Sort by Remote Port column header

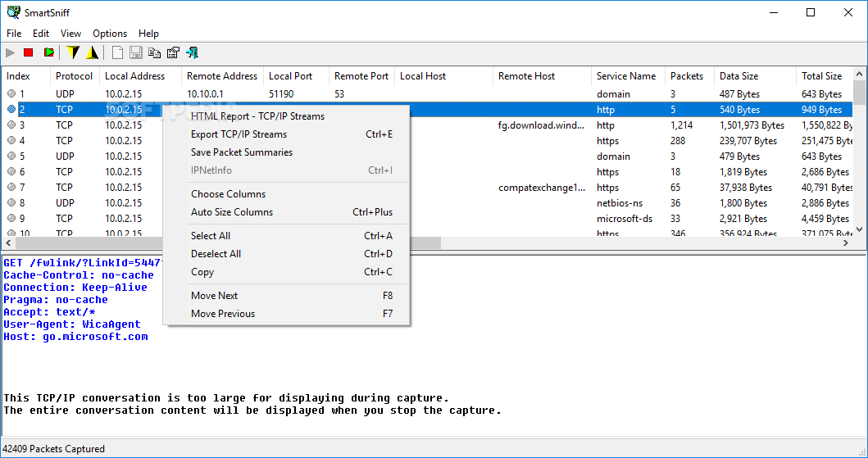362,76
